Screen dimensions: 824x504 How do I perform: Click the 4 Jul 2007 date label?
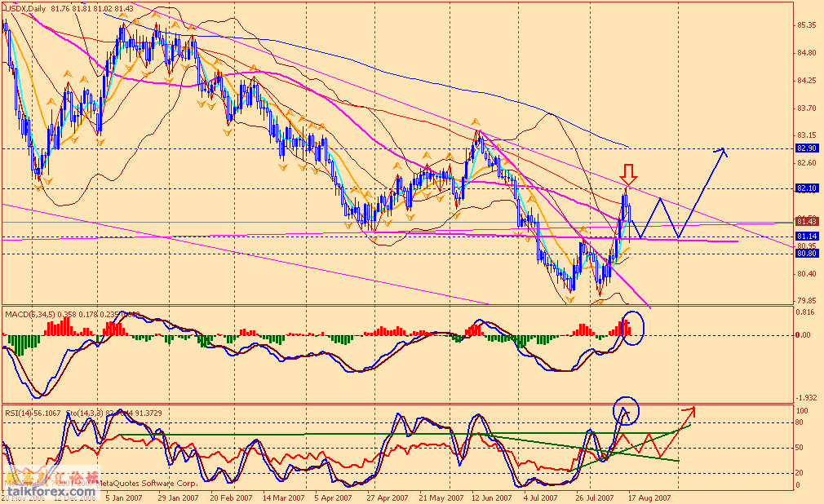pyautogui.click(x=541, y=497)
